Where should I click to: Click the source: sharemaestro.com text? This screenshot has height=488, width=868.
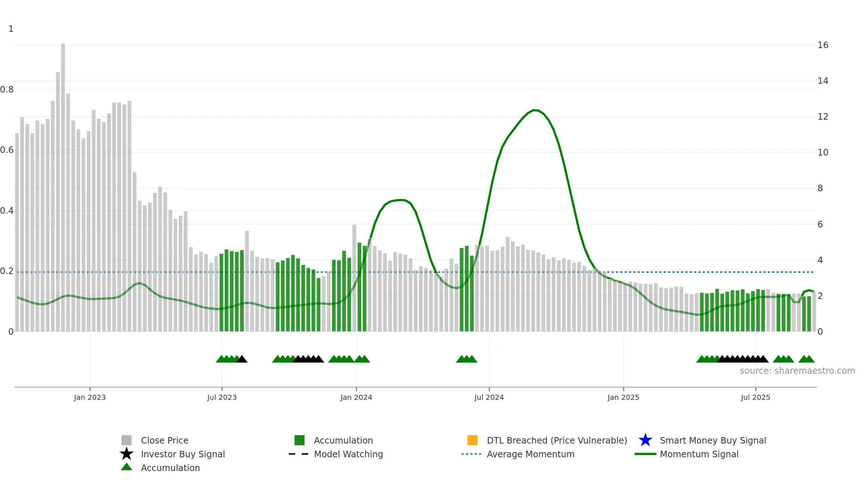(797, 371)
